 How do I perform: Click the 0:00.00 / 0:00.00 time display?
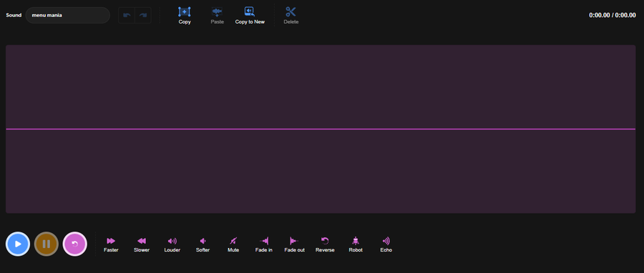coord(613,15)
